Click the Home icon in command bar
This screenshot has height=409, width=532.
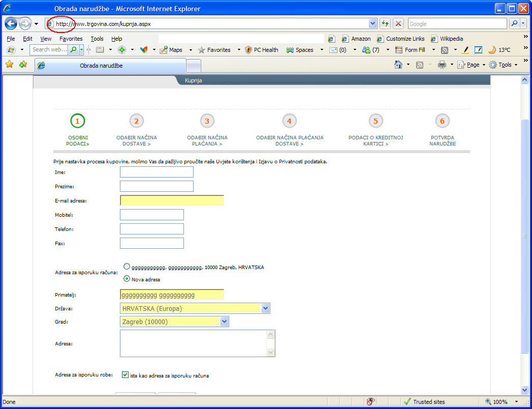(399, 65)
